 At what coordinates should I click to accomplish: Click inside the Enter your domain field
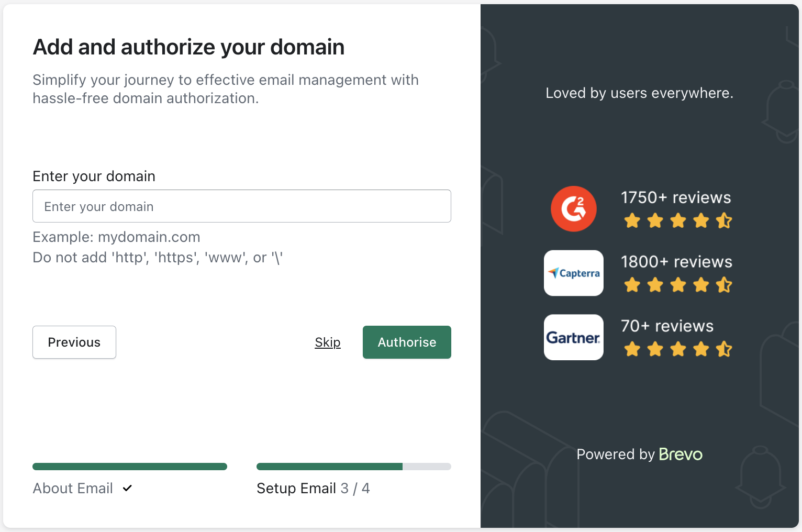[241, 206]
